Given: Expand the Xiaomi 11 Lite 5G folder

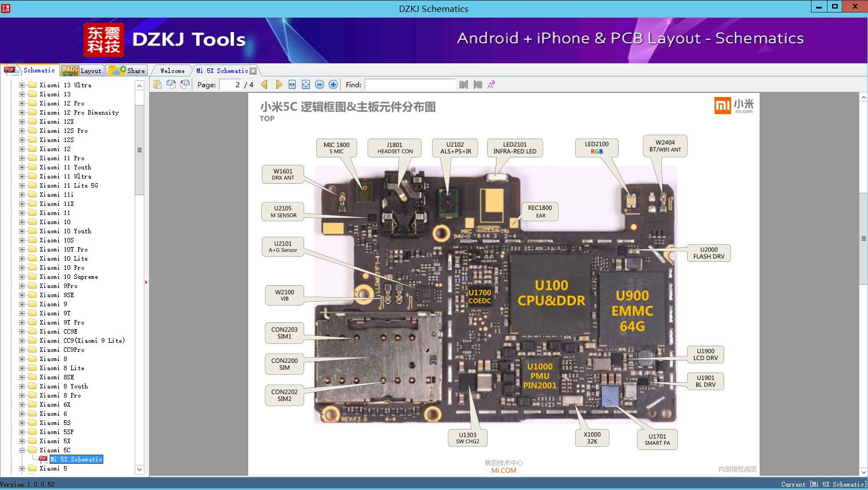Looking at the screenshot, I should (22, 185).
